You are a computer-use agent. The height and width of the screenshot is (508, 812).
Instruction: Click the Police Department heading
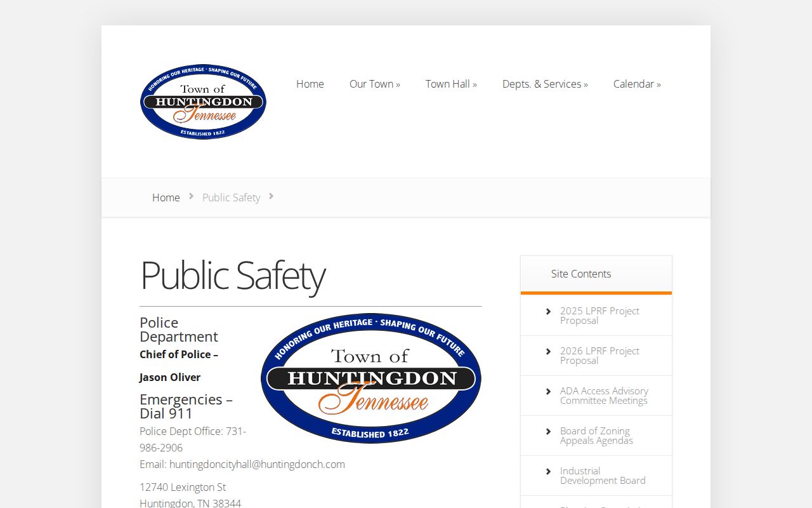point(179,330)
